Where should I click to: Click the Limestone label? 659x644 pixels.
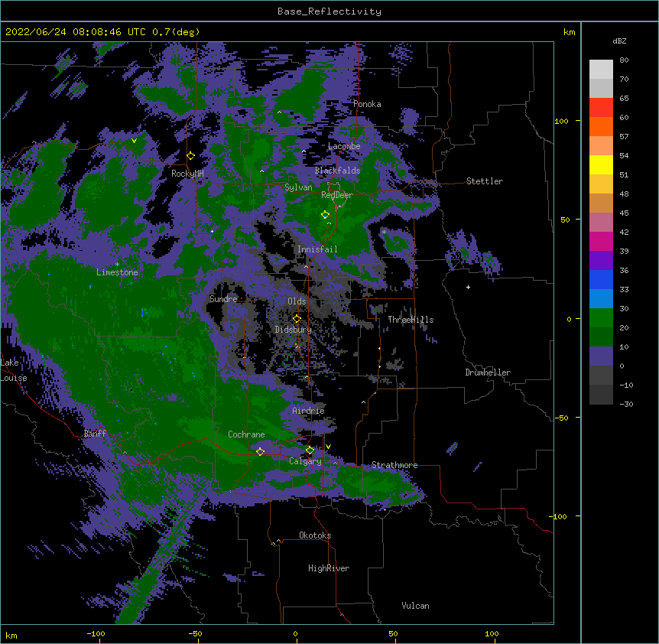coord(117,272)
